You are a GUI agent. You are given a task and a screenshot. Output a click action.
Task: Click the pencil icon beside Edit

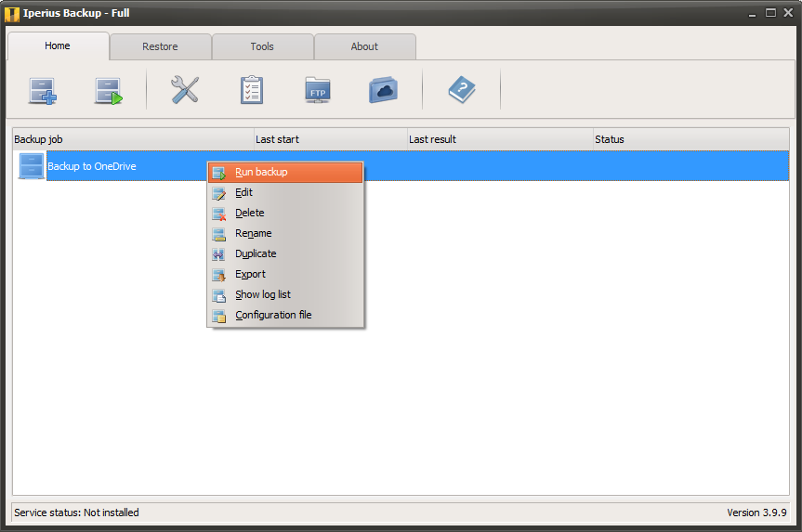click(x=219, y=194)
